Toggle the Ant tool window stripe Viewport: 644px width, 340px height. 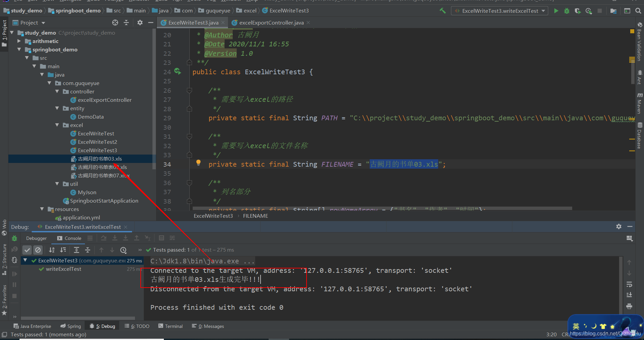tap(639, 77)
